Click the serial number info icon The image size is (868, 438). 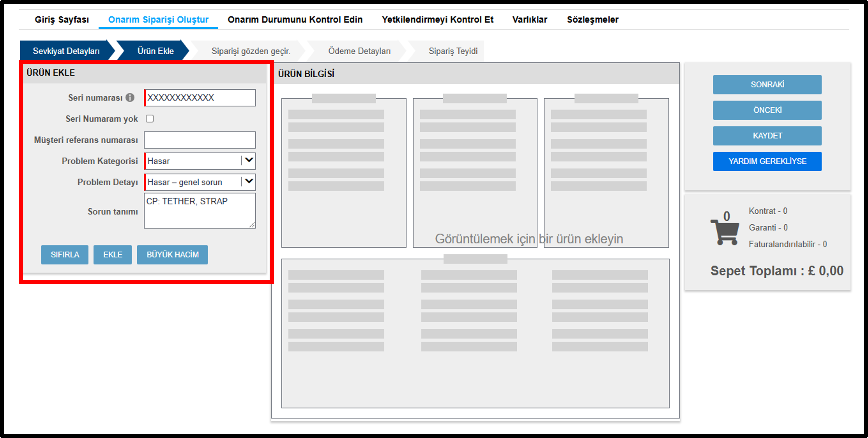tap(130, 98)
